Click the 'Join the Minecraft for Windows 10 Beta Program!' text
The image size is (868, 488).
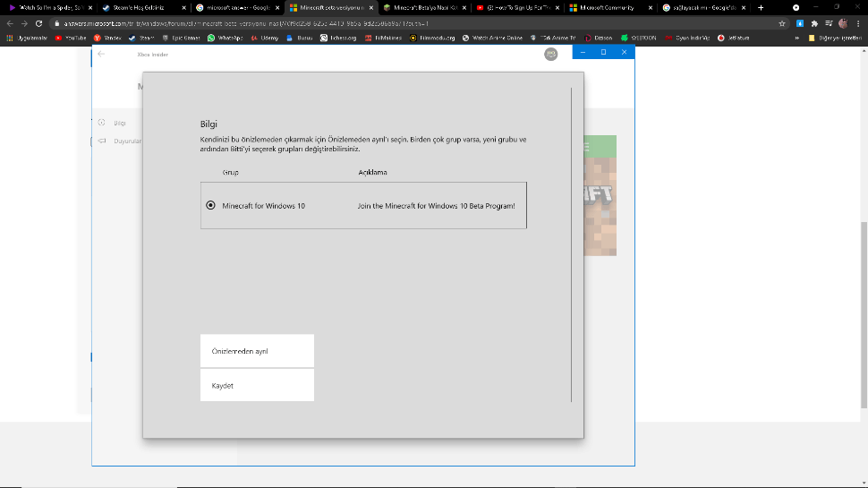[436, 206]
